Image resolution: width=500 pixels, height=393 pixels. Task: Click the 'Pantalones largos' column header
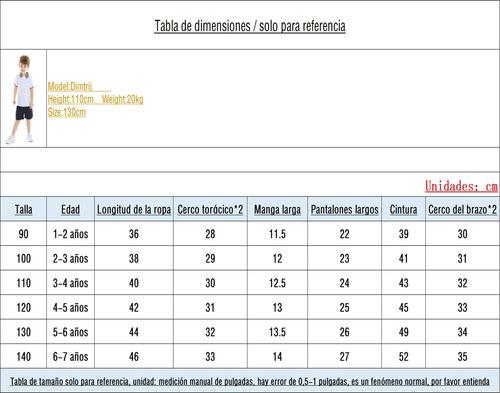tap(344, 209)
